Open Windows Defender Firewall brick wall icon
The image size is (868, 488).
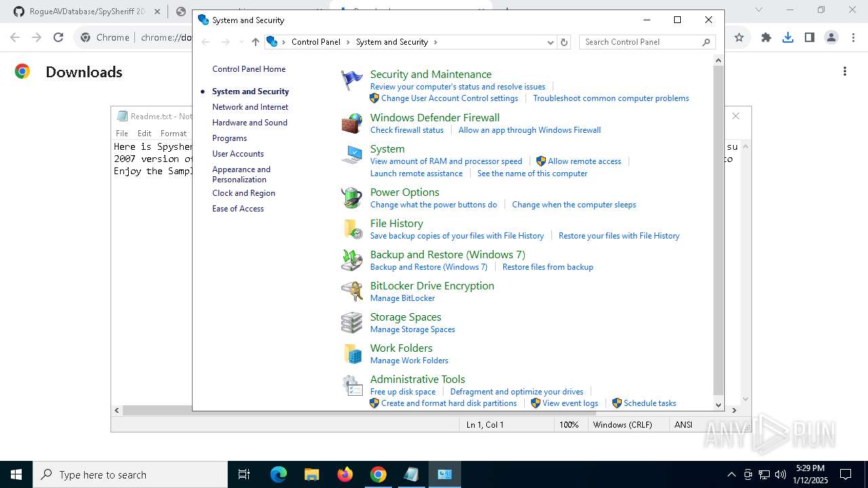point(351,123)
